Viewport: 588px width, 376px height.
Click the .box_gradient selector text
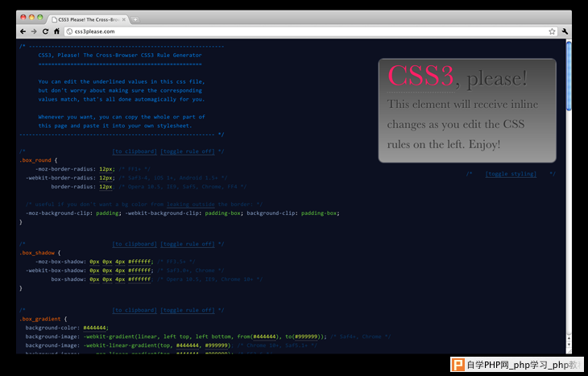[40, 319]
